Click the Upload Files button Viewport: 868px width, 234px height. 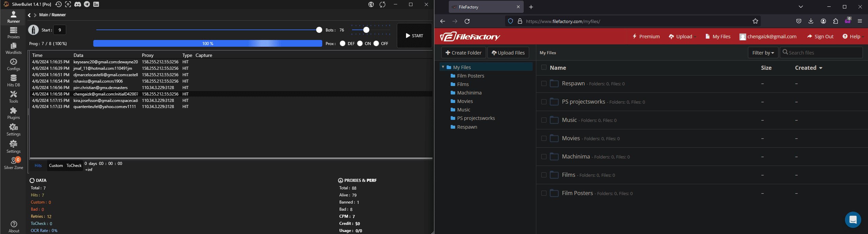point(508,53)
